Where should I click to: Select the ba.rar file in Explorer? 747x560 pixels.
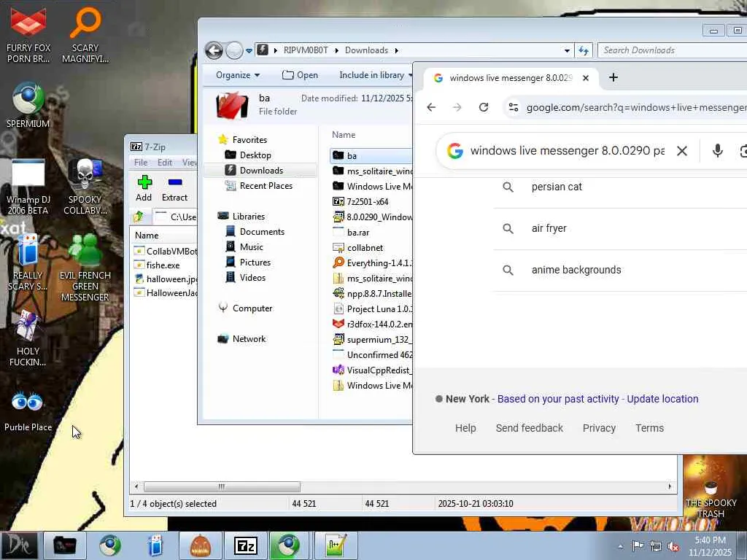(357, 233)
